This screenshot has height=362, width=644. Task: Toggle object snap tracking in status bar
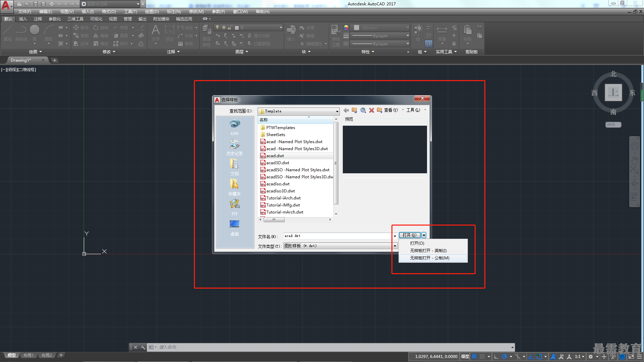pyautogui.click(x=531, y=357)
